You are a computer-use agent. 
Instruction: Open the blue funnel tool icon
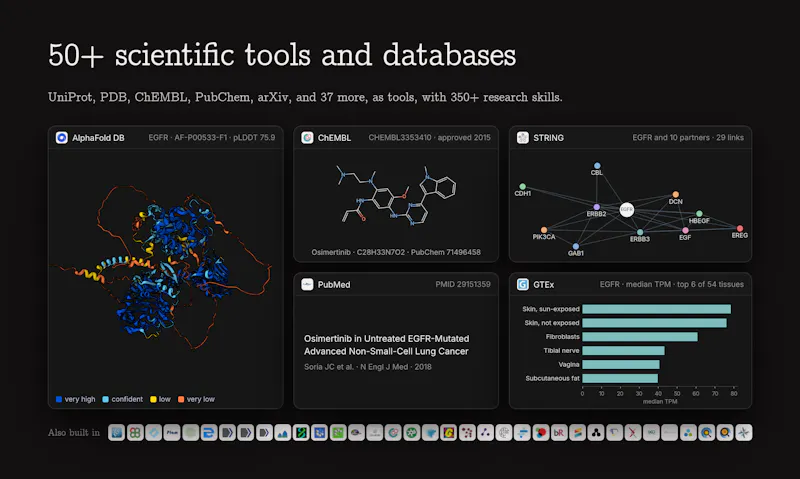tap(430, 433)
